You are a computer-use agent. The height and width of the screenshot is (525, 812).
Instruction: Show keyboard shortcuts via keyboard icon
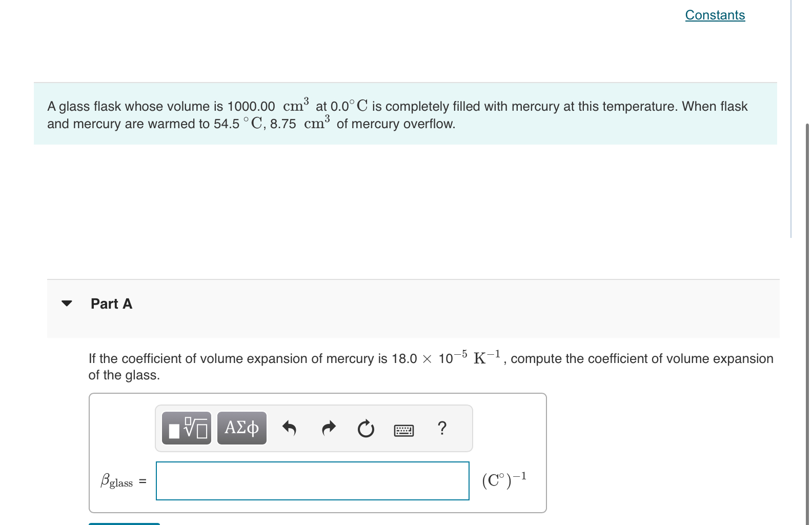pos(404,431)
